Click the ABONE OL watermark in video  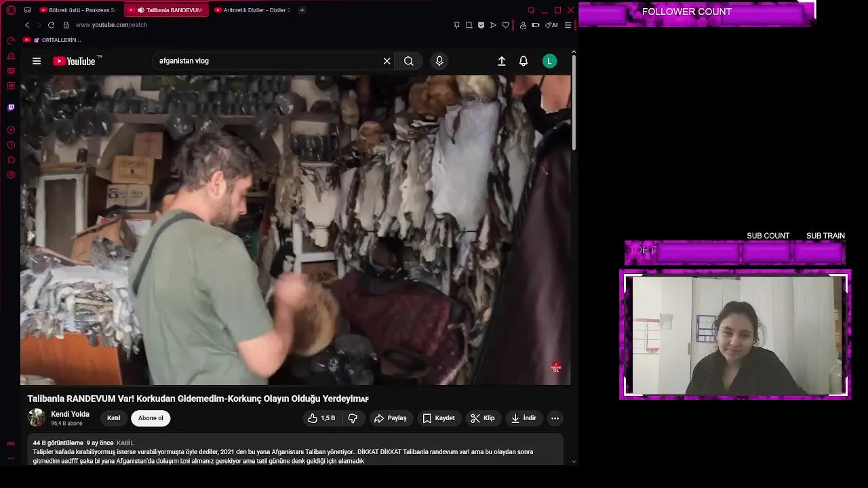click(x=556, y=368)
